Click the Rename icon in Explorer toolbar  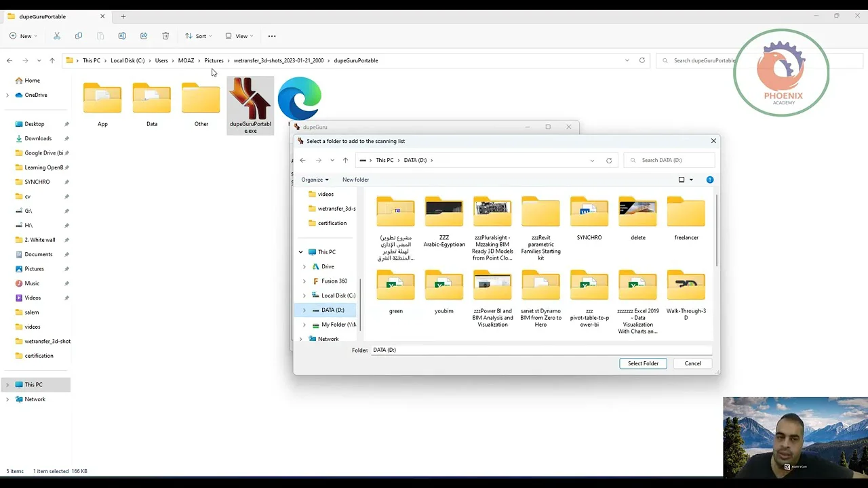click(122, 36)
